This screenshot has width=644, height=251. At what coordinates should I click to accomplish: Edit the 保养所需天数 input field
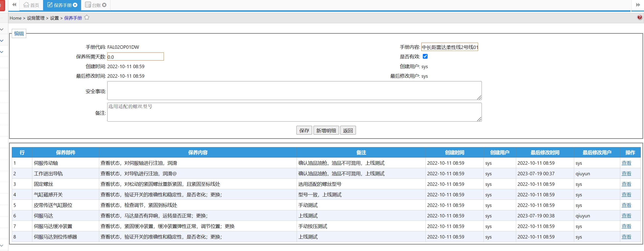point(135,57)
